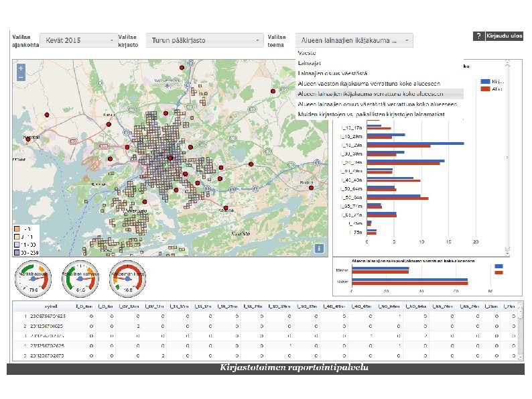
Task: Sort table by l_50_64m column header
Action: pyautogui.click(x=390, y=306)
